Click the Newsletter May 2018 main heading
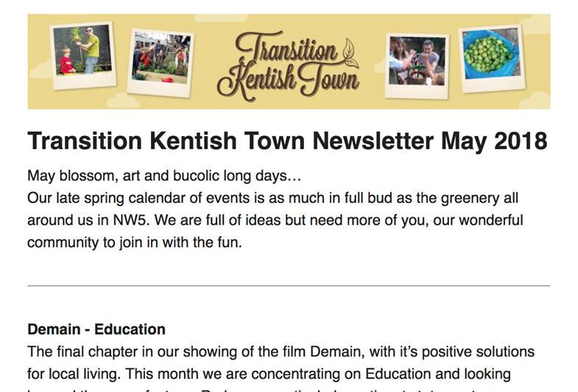 (287, 141)
